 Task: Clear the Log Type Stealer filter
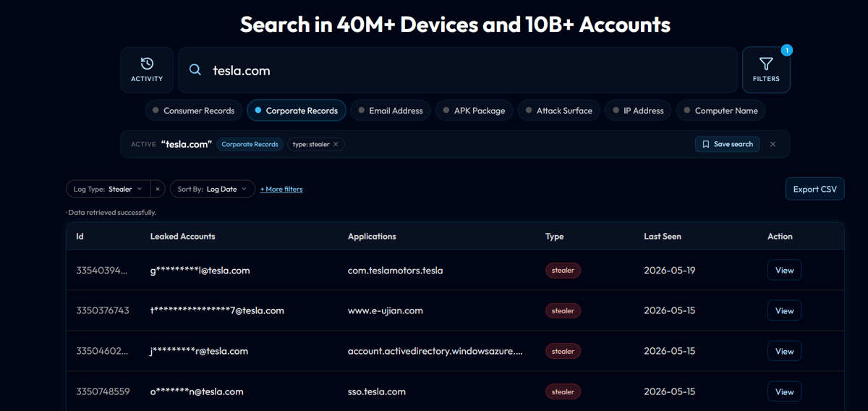158,189
